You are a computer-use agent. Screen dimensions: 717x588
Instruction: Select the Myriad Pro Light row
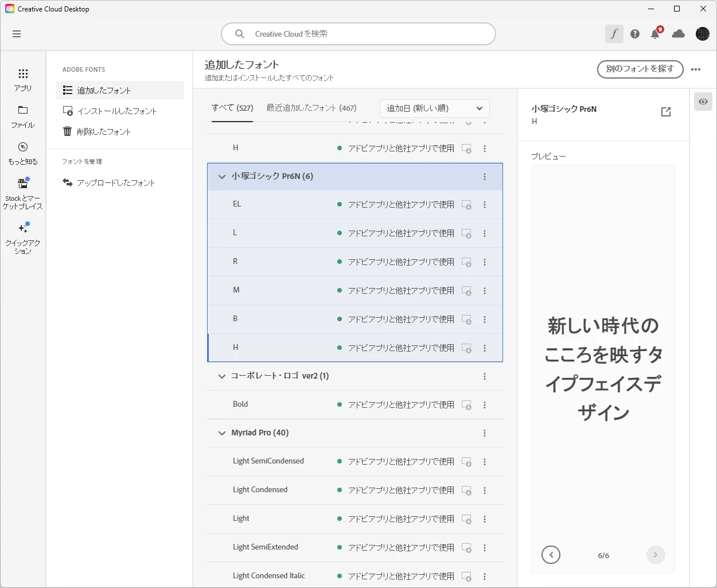(x=355, y=519)
